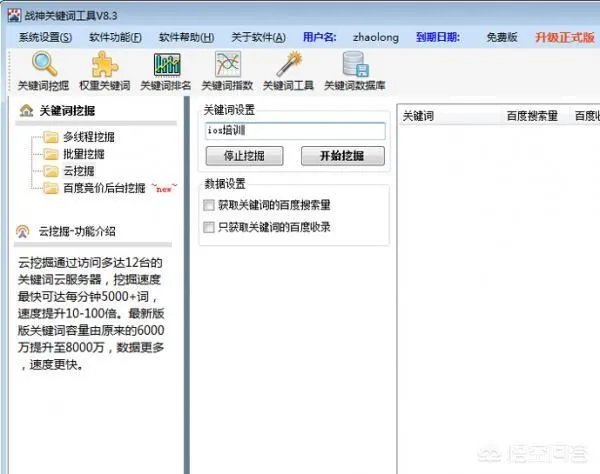The height and width of the screenshot is (474, 600).
Task: Click the 停止挖掘 button
Action: click(245, 156)
